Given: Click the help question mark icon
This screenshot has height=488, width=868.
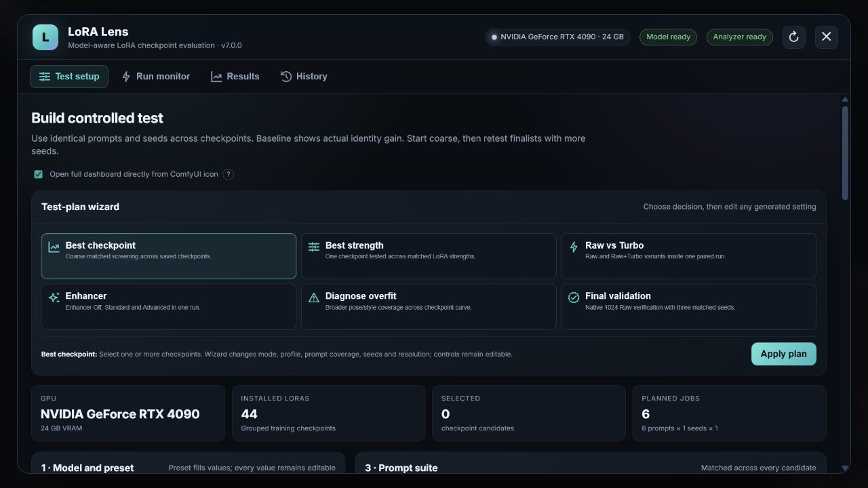Looking at the screenshot, I should (x=229, y=174).
